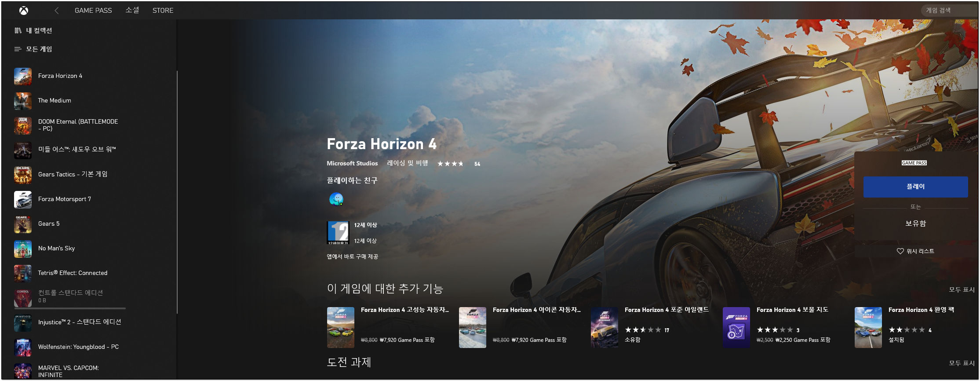The height and width of the screenshot is (381, 980).
Task: Select Gears 5 game icon
Action: click(x=23, y=224)
